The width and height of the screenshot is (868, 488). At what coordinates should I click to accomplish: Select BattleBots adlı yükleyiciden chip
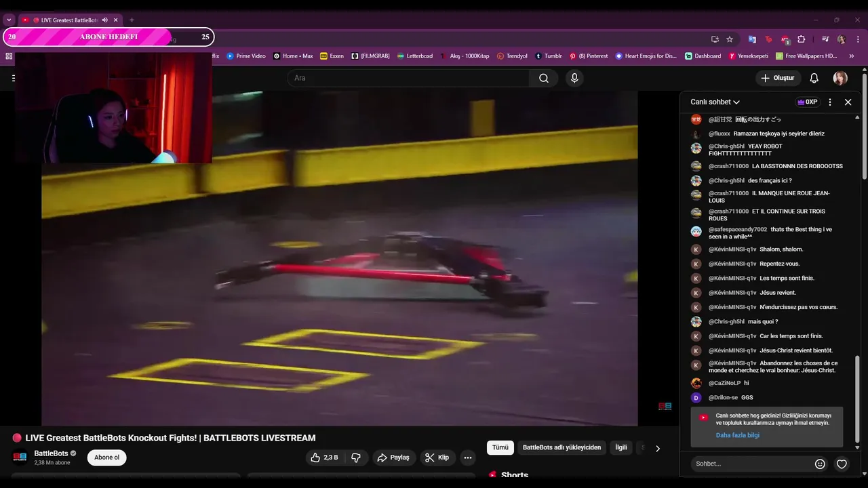pos(561,447)
